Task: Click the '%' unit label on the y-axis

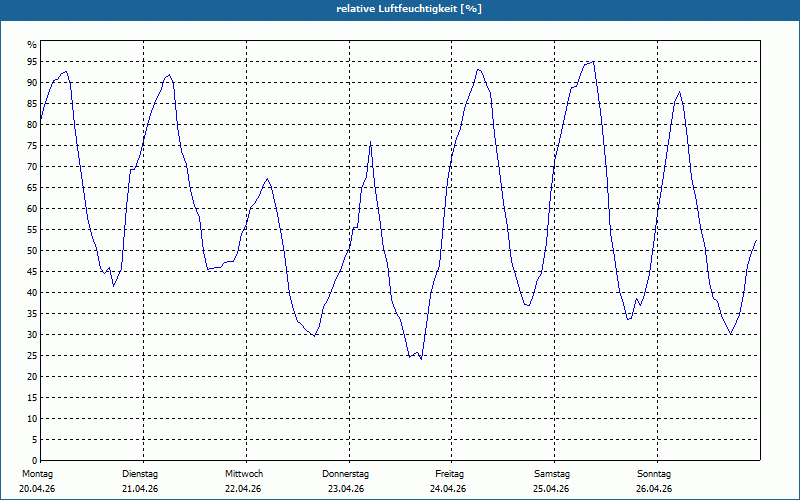Action: [32, 45]
